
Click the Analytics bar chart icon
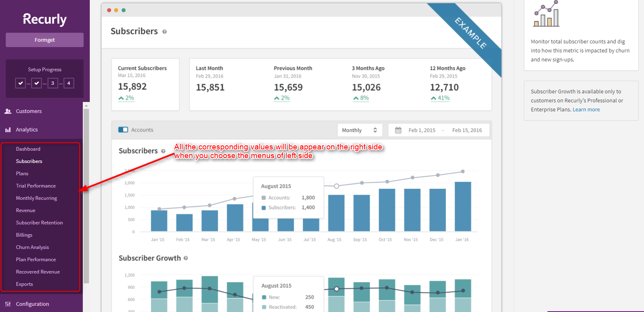8,130
